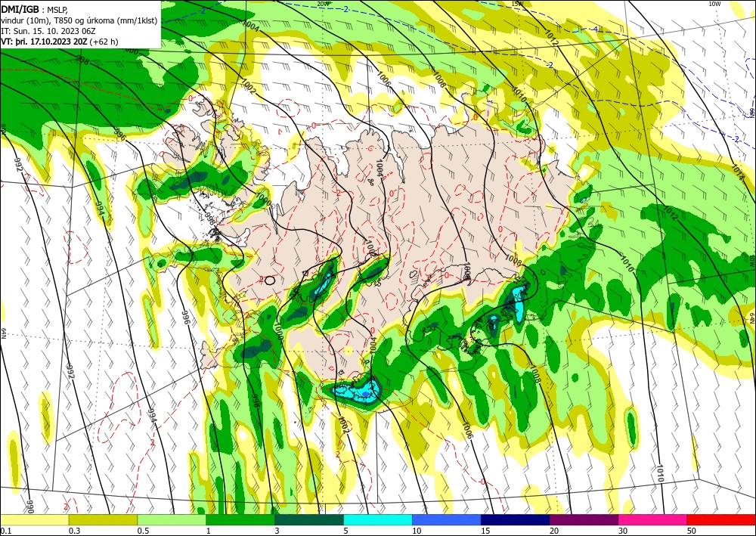Viewport: 756px width, 536px height.
Task: Click the "0.1" legend value
Action: pos(6,531)
